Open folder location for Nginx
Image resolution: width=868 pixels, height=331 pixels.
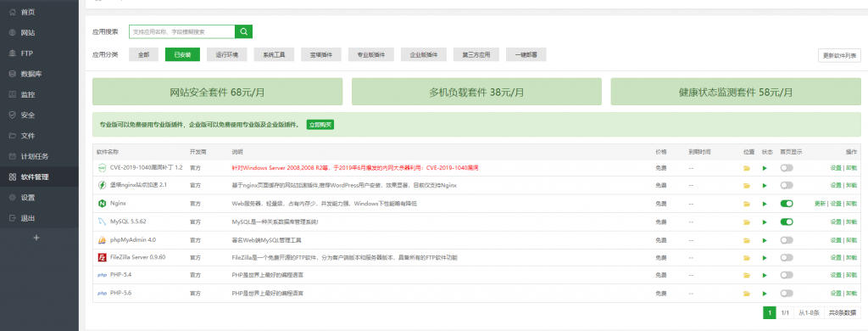(x=746, y=204)
